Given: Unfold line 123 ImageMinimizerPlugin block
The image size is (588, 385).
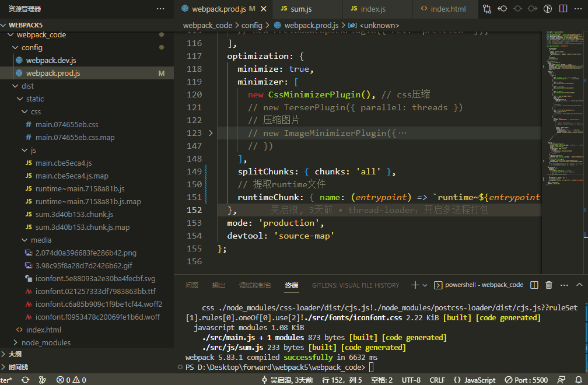Looking at the screenshot, I should 211,133.
